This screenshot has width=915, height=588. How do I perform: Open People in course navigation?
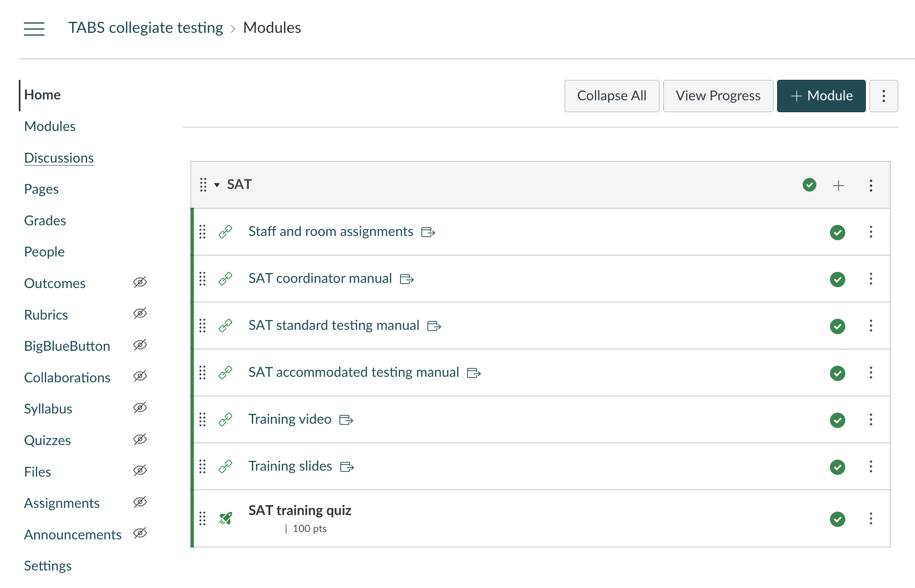coord(44,252)
